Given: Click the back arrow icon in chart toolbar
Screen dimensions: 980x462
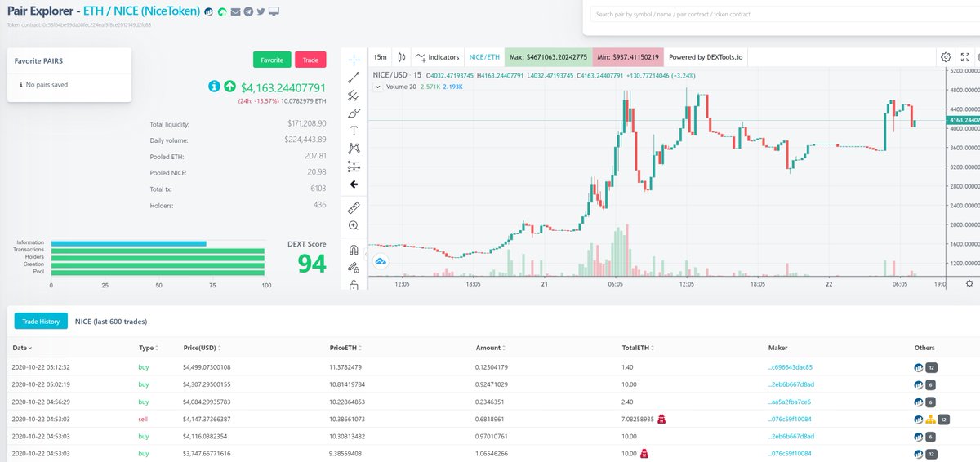Looking at the screenshot, I should tap(354, 184).
